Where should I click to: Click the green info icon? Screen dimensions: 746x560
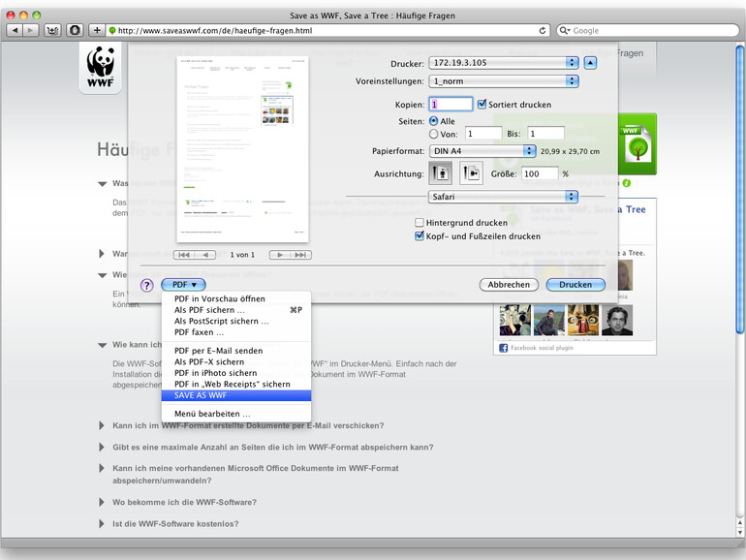[x=627, y=183]
